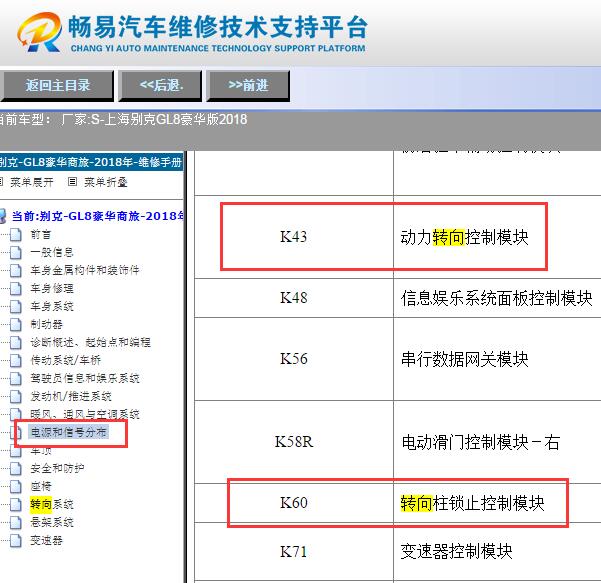Open 驾驶员信息和娱乐系统 tree entry
Screen dimensions: 601x583
84,379
